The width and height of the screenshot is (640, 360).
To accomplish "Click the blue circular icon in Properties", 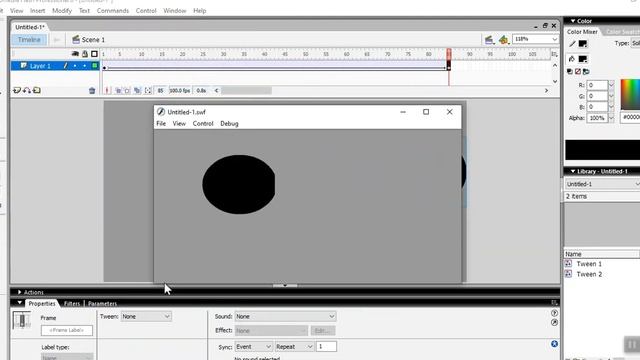I will coord(554,344).
